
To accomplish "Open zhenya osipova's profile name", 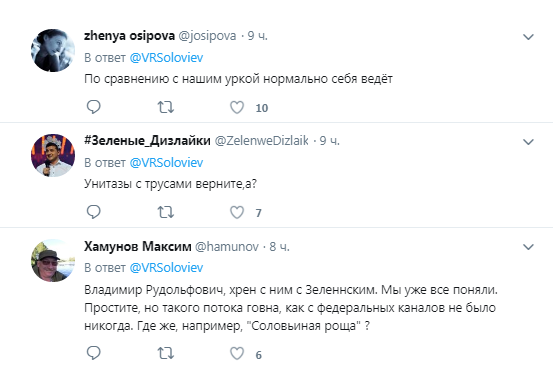I will (x=129, y=36).
